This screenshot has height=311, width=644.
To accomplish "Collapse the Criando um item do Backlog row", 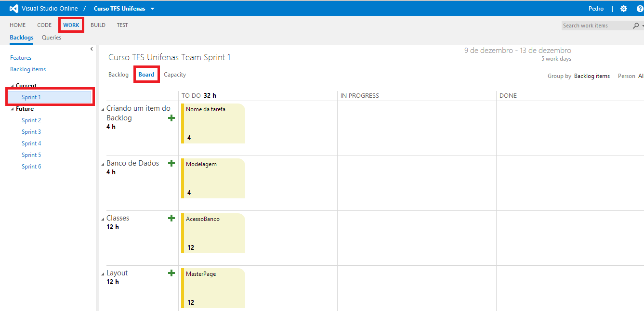I will tap(103, 109).
